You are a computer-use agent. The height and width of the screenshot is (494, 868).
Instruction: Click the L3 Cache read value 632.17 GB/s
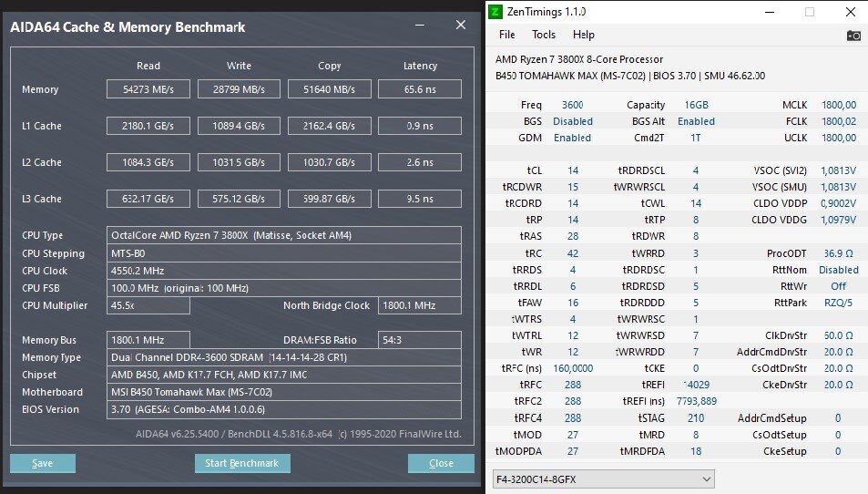click(x=148, y=199)
